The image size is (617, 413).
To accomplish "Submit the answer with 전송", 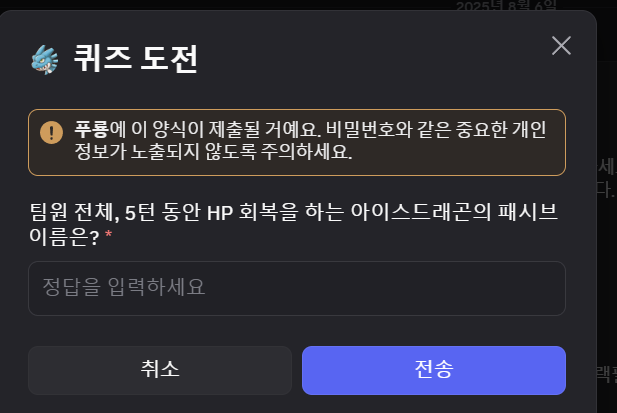I will [x=434, y=370].
